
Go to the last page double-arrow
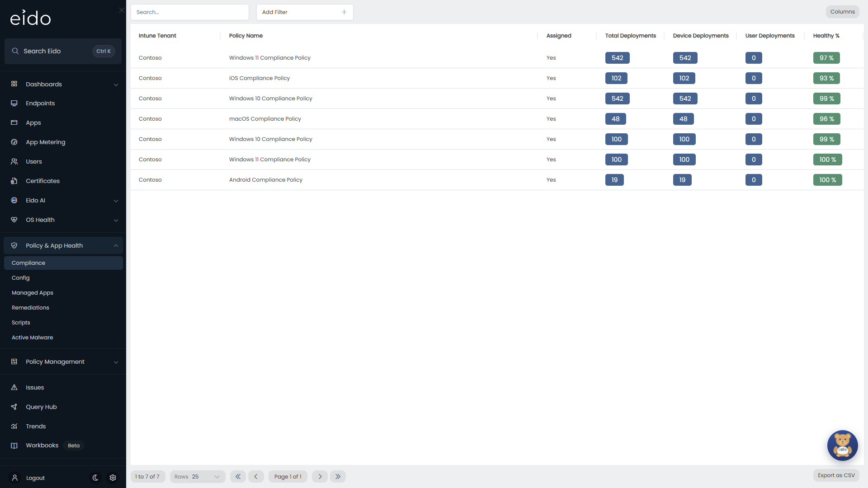[338, 477]
